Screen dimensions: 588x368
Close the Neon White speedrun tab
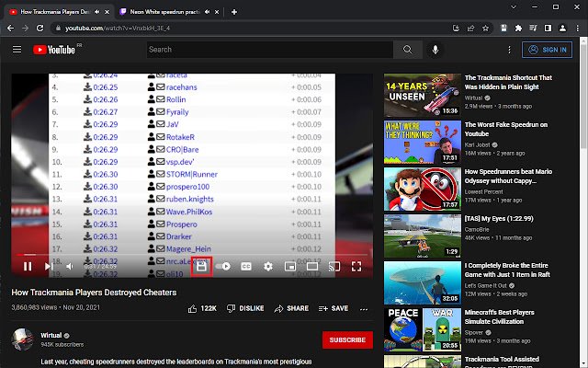217,12
